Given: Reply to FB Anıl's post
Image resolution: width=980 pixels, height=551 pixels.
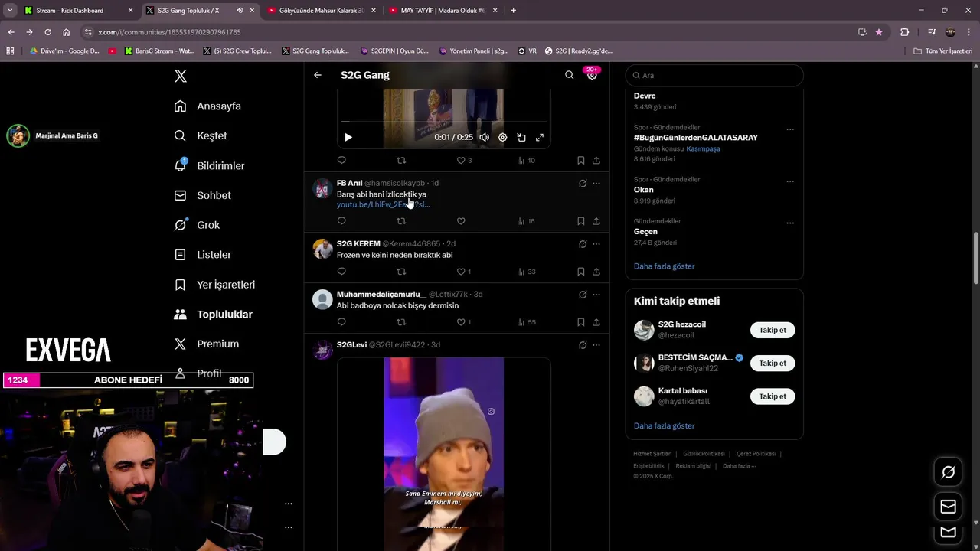Looking at the screenshot, I should pyautogui.click(x=341, y=221).
